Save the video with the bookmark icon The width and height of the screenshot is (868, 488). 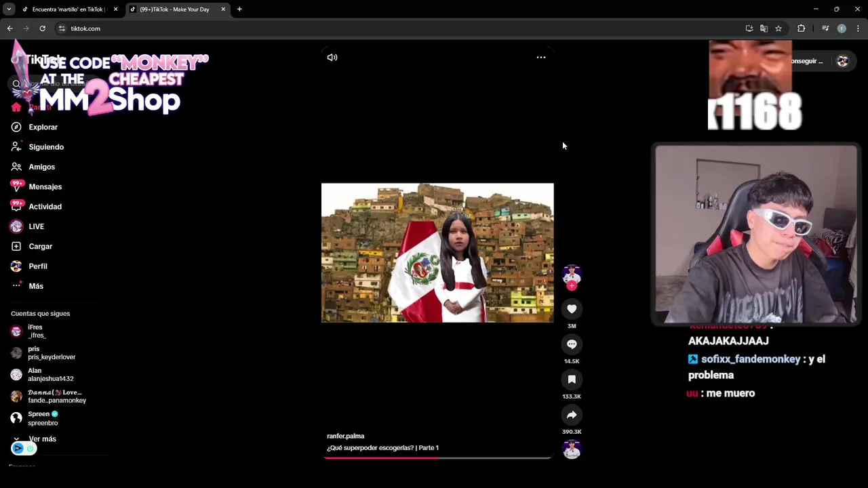(x=572, y=380)
